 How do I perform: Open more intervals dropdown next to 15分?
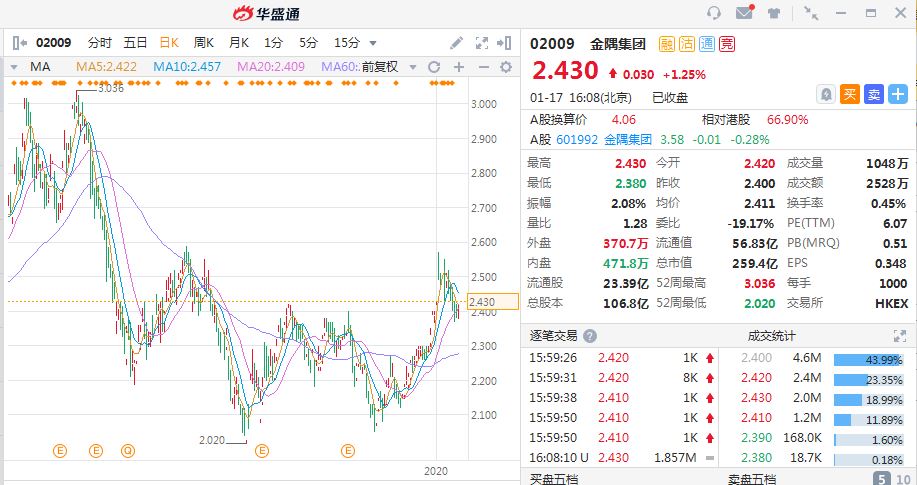(x=373, y=43)
